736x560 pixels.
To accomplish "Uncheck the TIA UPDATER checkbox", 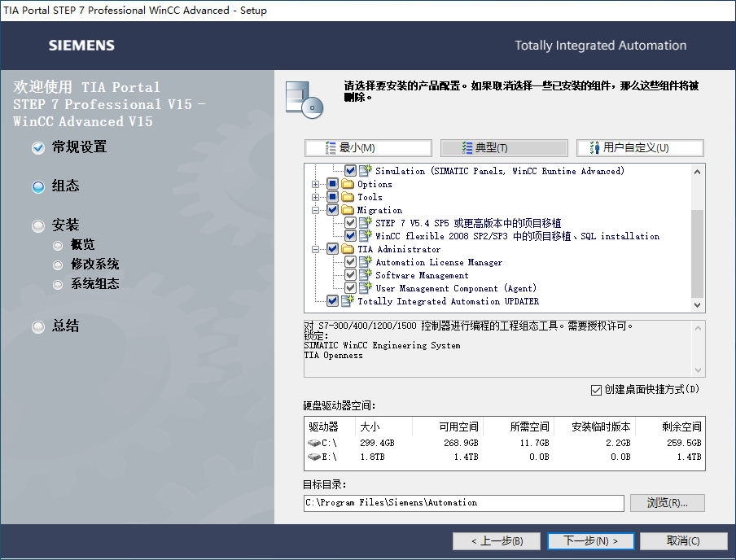I will (332, 301).
